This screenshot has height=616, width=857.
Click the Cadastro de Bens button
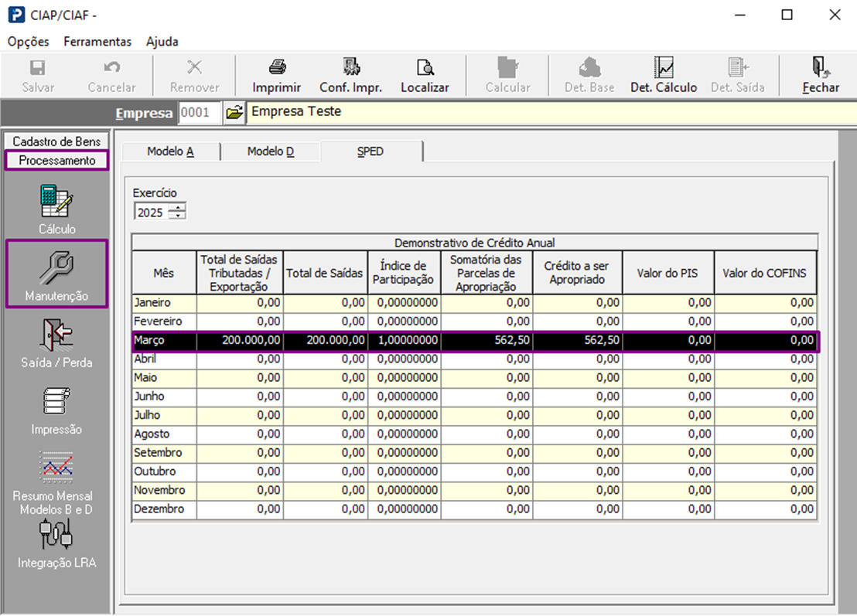pyautogui.click(x=56, y=141)
